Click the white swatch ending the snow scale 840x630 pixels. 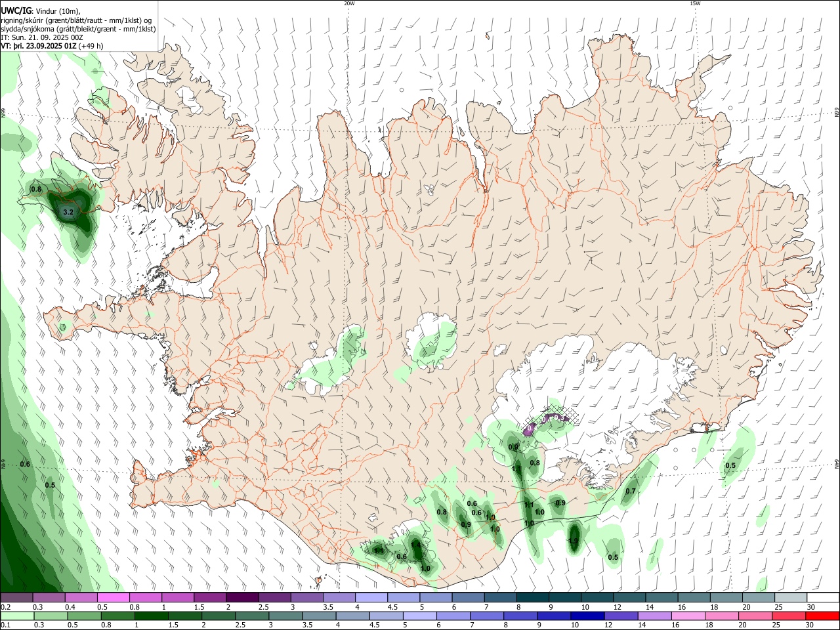pyautogui.click(x=822, y=597)
